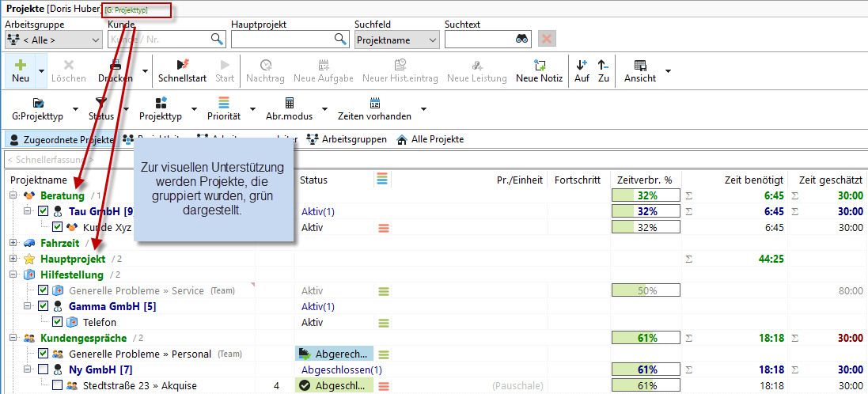The width and height of the screenshot is (868, 394).
Task: Click the Neue Notiz icon
Action: [539, 66]
